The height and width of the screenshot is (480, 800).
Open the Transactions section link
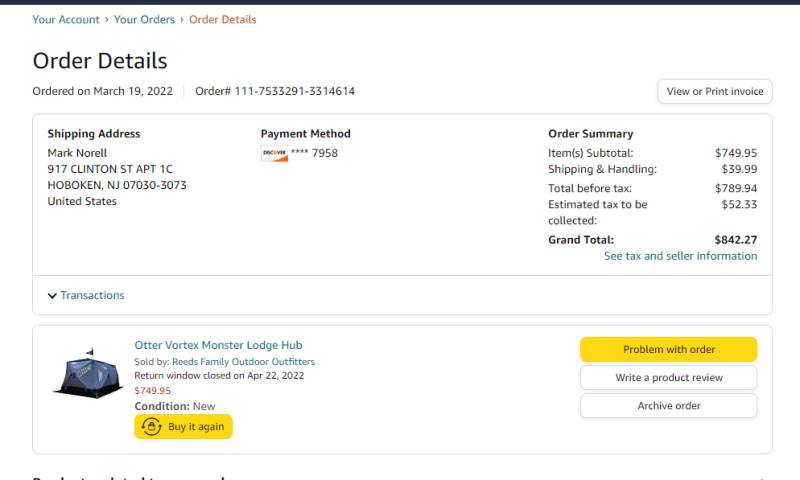[92, 295]
